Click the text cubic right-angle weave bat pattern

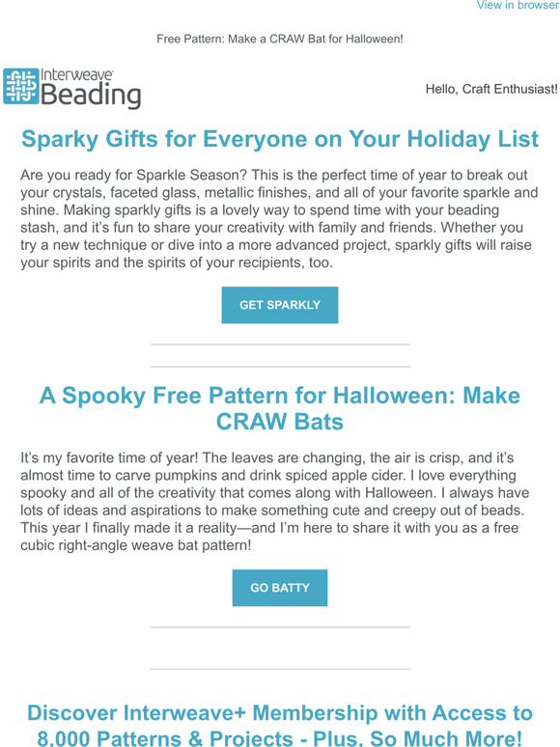(135, 545)
